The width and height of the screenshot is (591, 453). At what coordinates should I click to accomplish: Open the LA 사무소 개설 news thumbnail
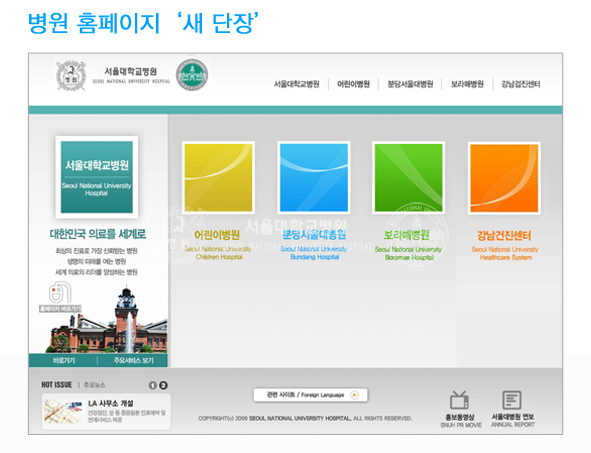point(63,412)
